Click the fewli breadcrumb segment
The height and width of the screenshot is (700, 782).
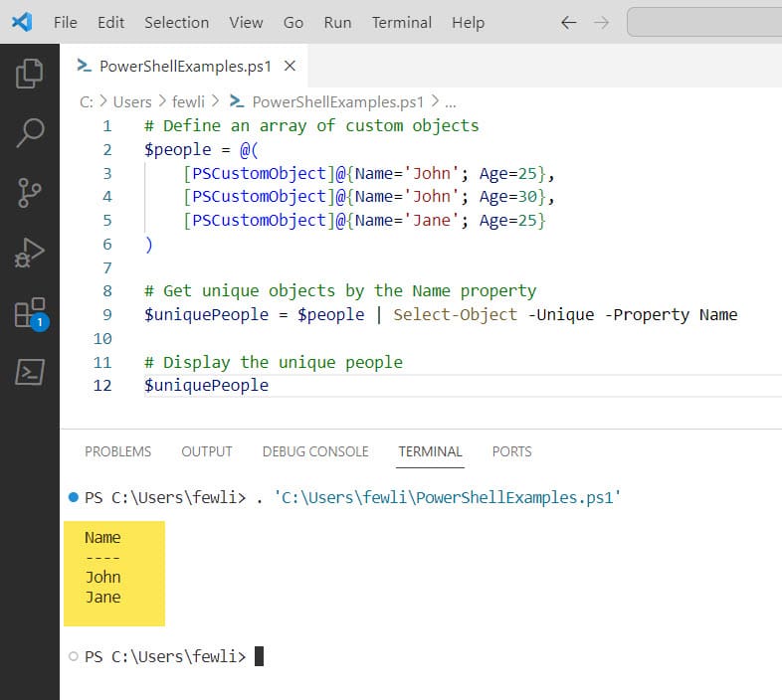pyautogui.click(x=188, y=102)
